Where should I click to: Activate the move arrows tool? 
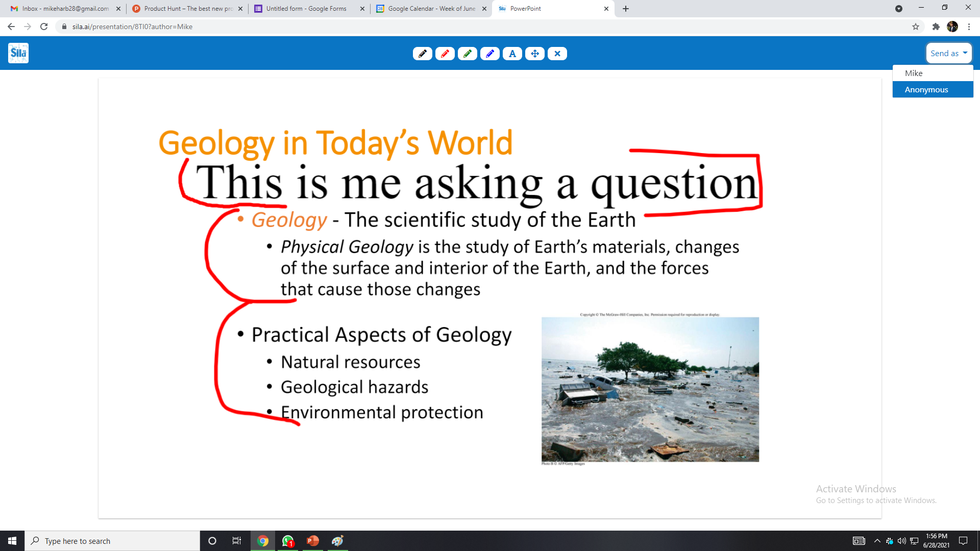click(x=534, y=54)
